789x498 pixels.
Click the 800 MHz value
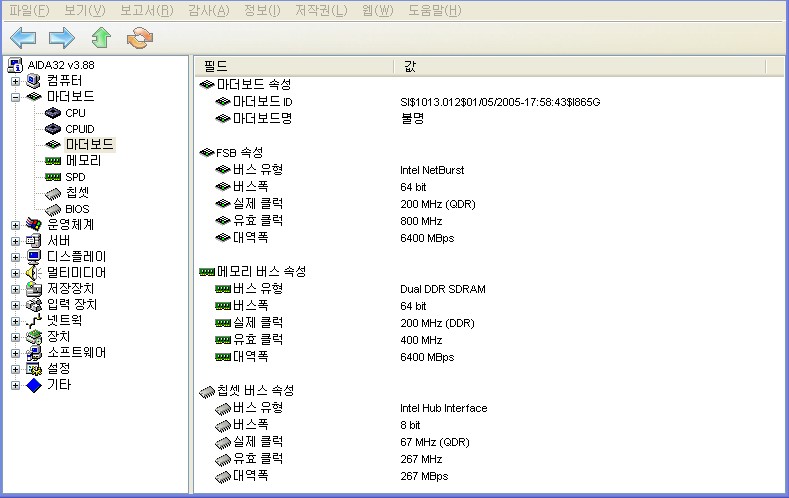click(x=421, y=221)
